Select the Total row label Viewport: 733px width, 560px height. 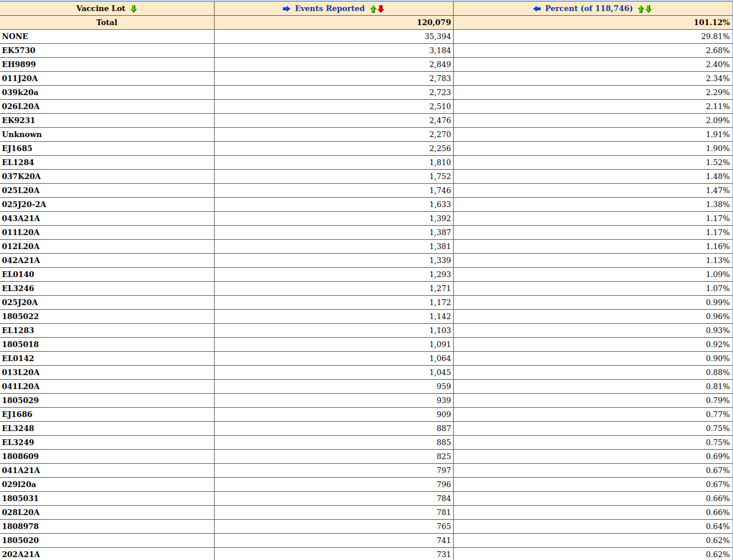pos(107,22)
